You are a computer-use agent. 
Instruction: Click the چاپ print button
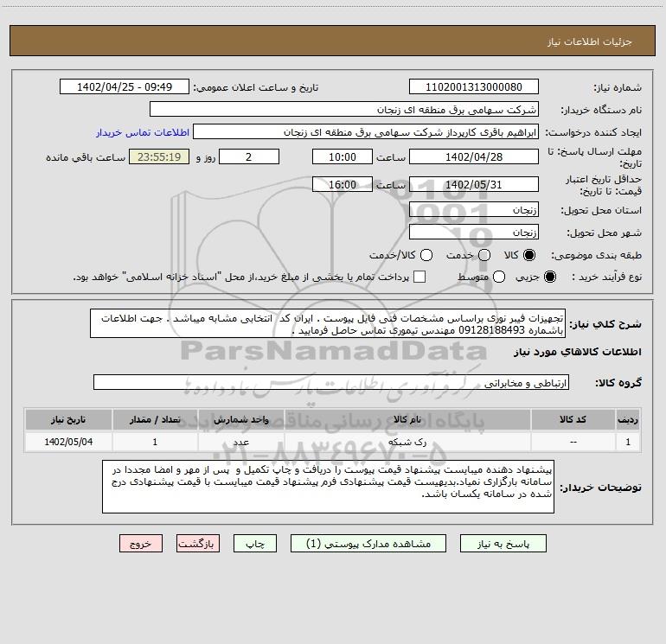tap(255, 544)
